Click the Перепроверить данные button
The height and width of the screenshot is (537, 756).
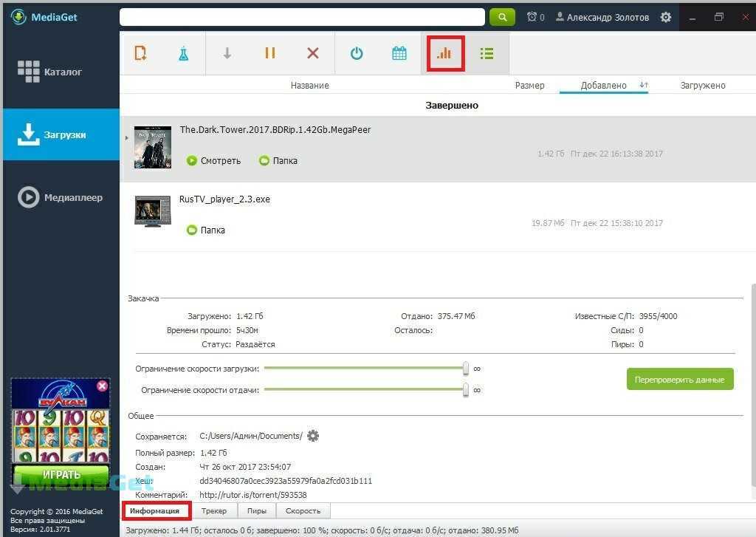pos(679,380)
